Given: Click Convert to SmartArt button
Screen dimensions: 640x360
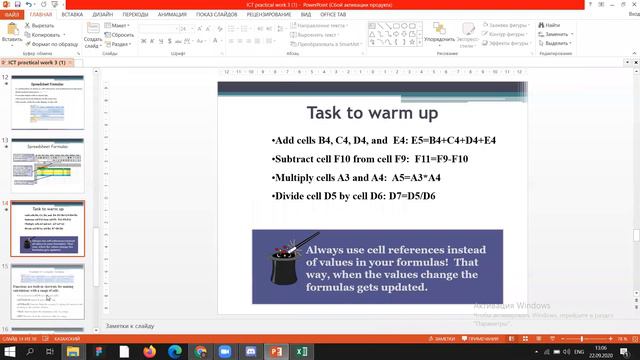Looking at the screenshot, I should [x=326, y=44].
